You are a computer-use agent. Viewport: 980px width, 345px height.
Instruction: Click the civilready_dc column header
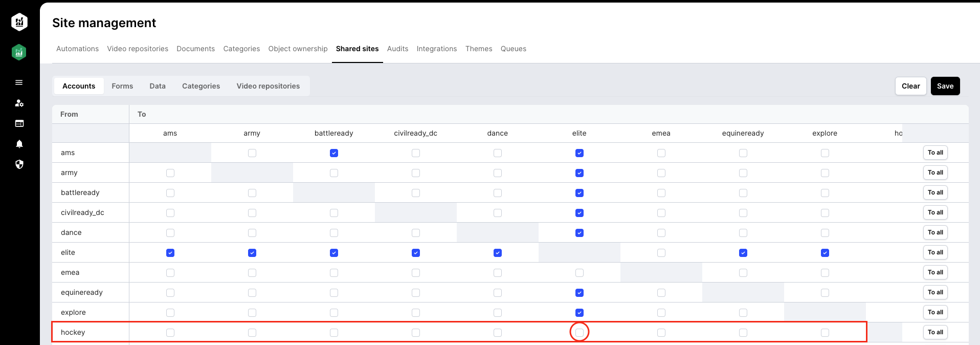point(415,133)
